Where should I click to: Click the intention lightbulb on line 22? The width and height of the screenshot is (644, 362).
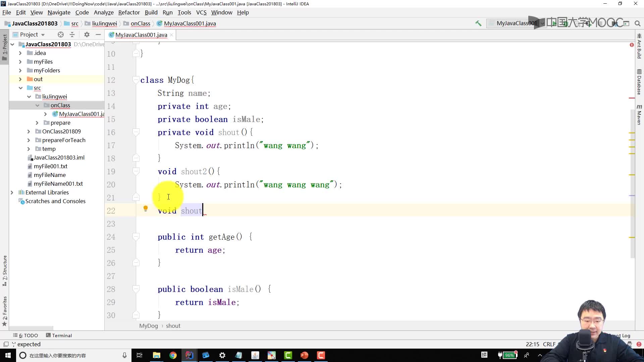tap(146, 208)
